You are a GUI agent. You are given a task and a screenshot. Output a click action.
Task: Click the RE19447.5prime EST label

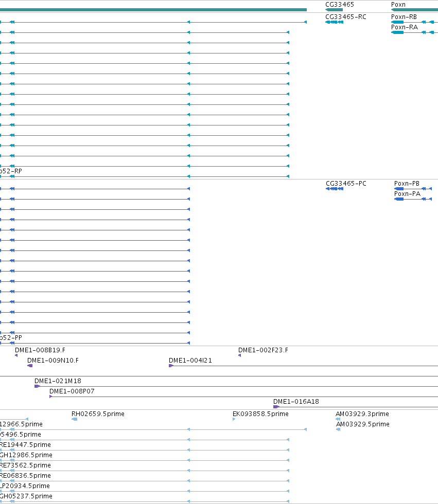click(25, 444)
